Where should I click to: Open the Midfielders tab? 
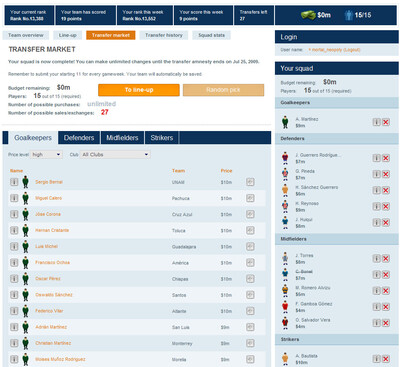(x=122, y=138)
